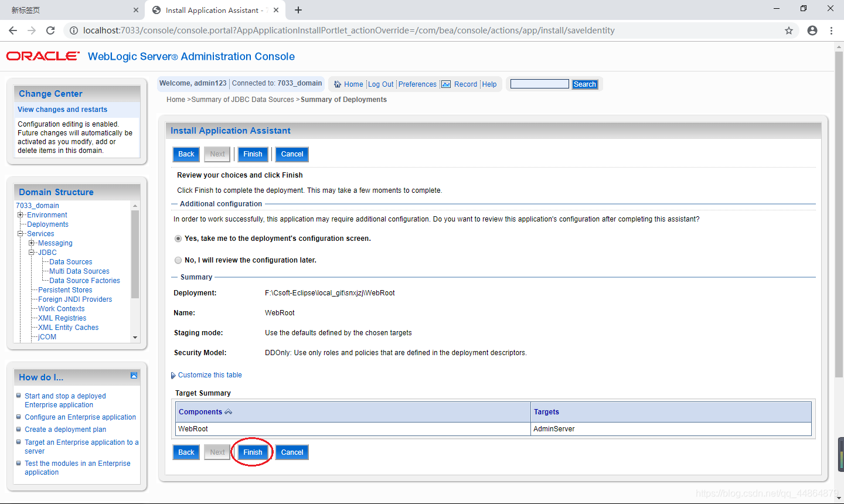Open Start and stop a deployed application

click(x=65, y=400)
